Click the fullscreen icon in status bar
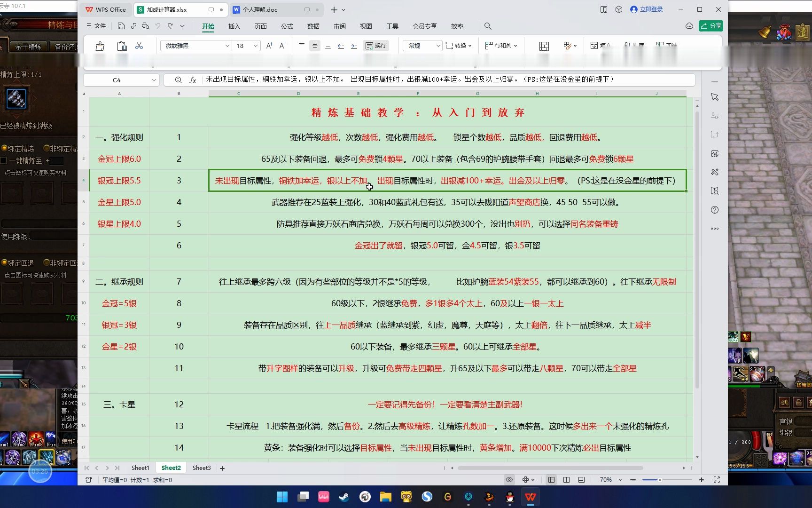Screen dimensions: 812x508 (717, 480)
